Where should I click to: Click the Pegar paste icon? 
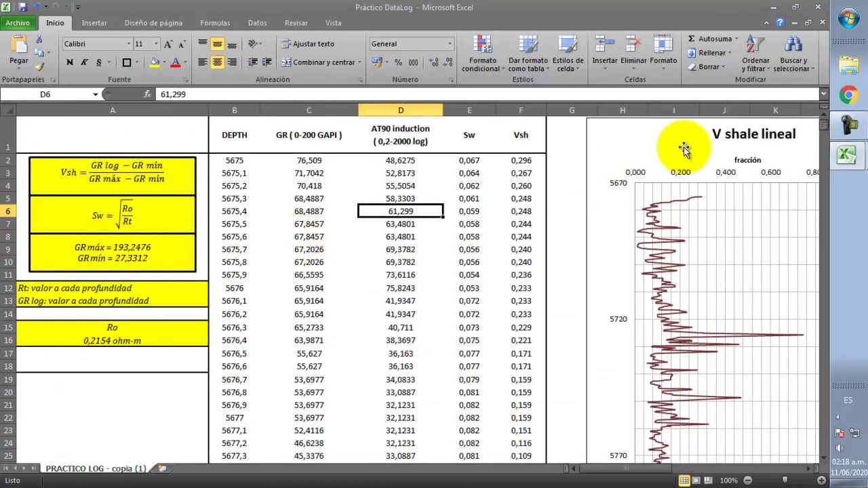18,45
